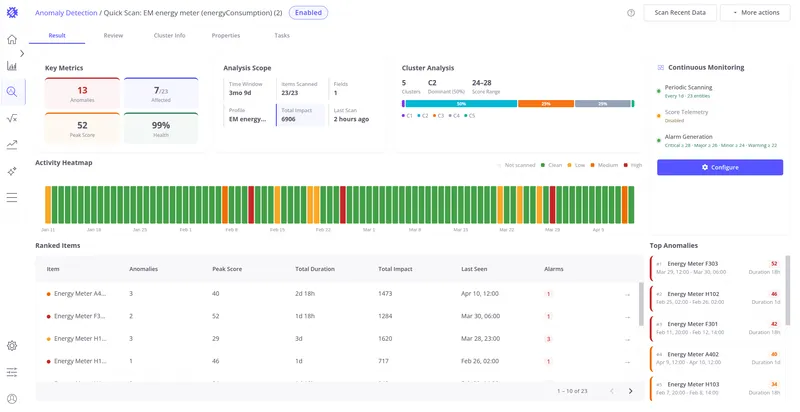Screen dimensions: 800x412
Task: Click the help question-mark icon
Action: click(x=631, y=13)
